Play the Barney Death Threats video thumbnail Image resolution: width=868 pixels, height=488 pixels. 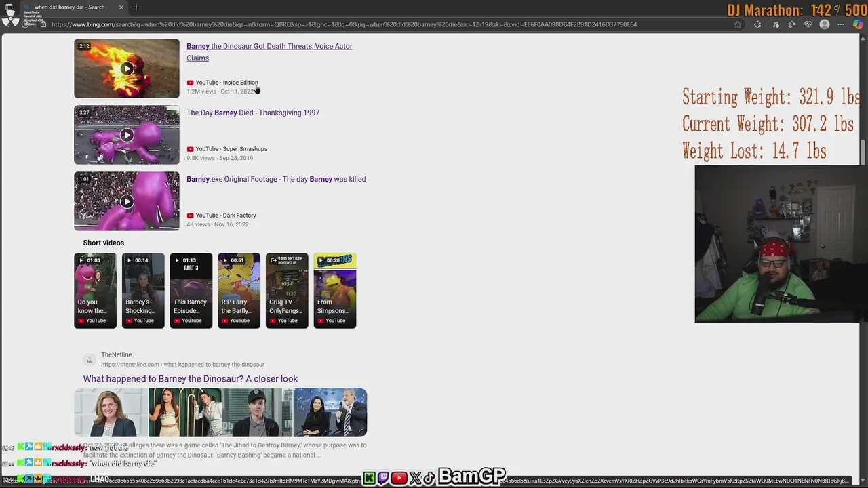point(127,68)
